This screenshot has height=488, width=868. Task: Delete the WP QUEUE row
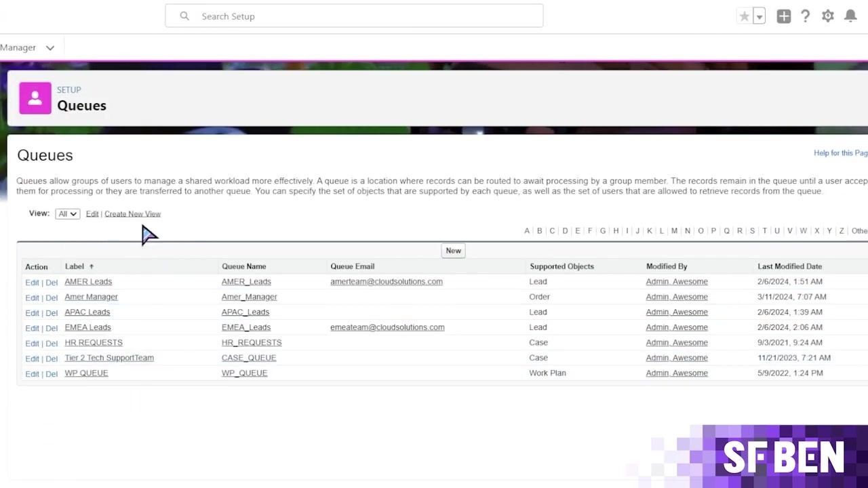click(x=52, y=374)
